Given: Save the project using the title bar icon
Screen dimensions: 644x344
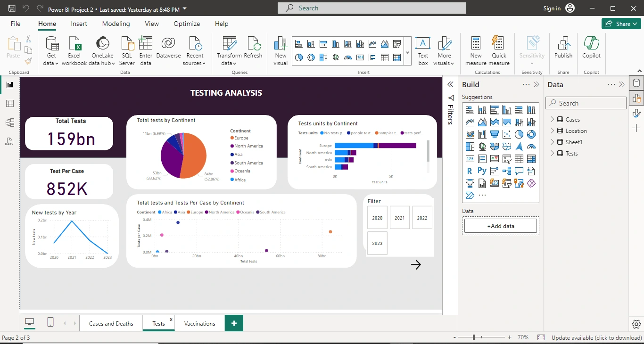Looking at the screenshot, I should pos(12,8).
